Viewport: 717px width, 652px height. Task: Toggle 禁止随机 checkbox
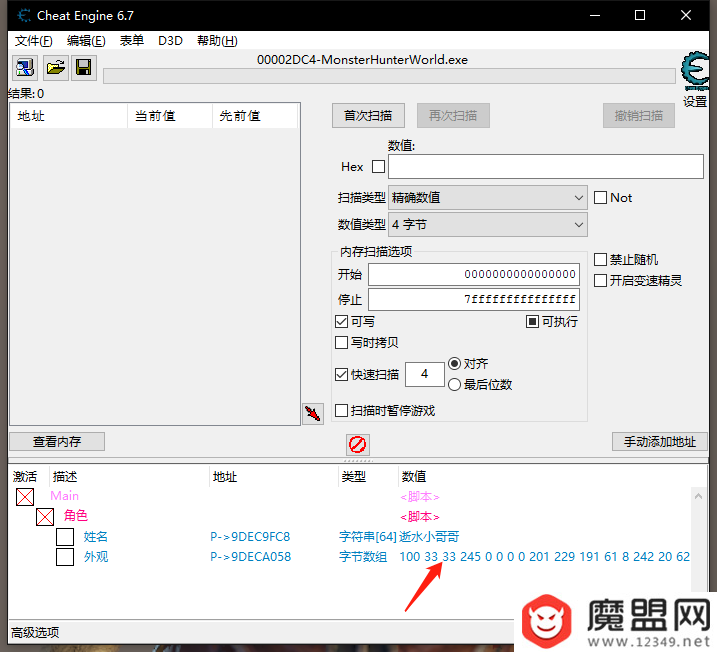pyautogui.click(x=600, y=260)
